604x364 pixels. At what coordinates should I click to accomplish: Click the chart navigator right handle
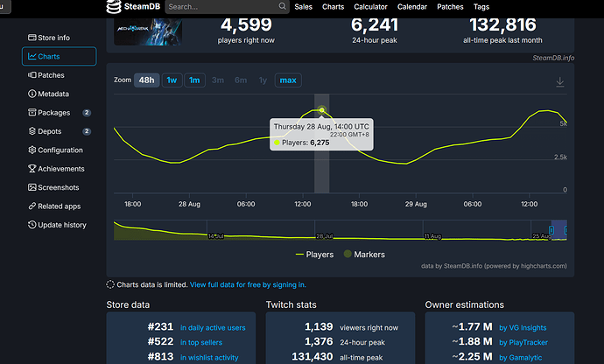(x=566, y=230)
